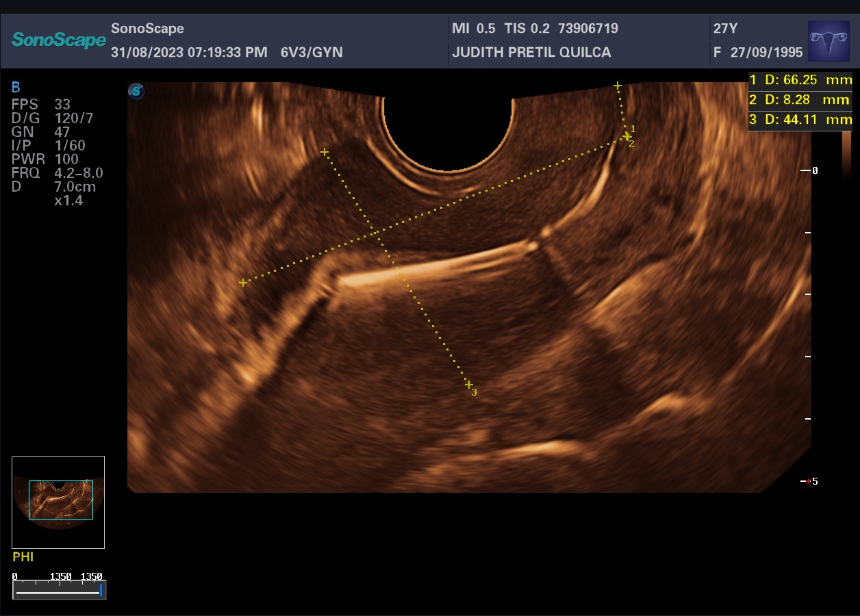Click the uterus exam icon in the header
This screenshot has width=860, height=616.
pos(829,41)
